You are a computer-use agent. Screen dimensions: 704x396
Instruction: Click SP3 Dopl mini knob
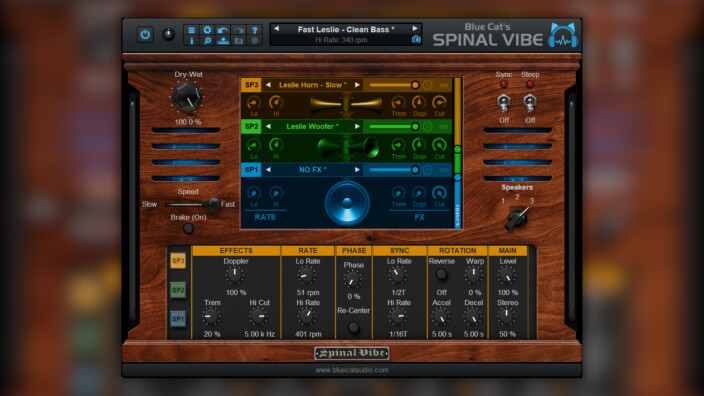click(419, 103)
